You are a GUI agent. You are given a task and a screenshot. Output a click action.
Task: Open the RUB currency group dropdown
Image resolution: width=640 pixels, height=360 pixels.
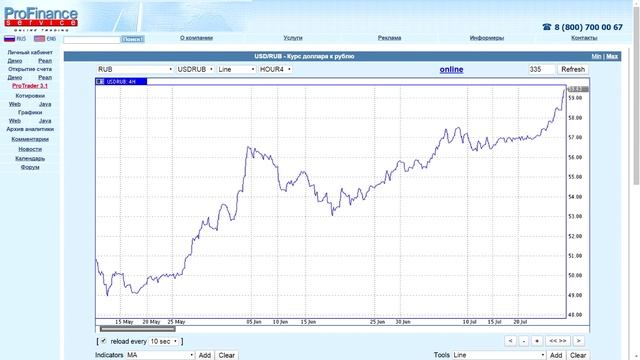tap(135, 69)
